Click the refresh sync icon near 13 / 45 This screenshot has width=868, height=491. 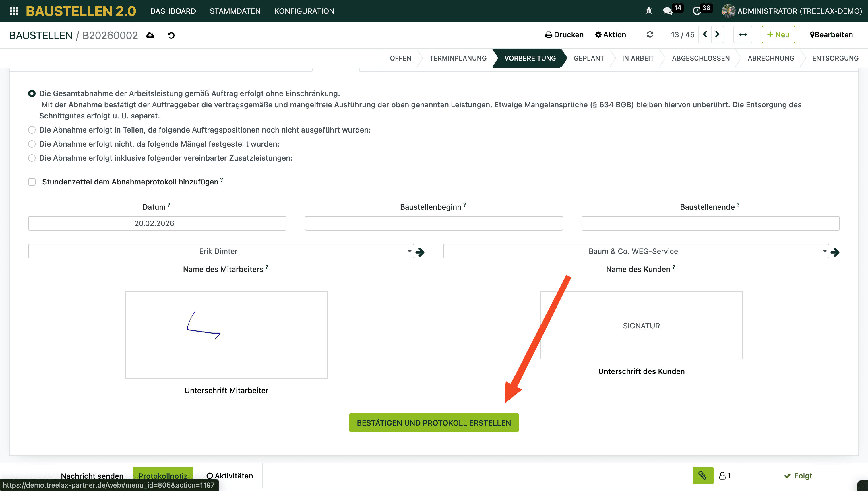pyautogui.click(x=650, y=34)
